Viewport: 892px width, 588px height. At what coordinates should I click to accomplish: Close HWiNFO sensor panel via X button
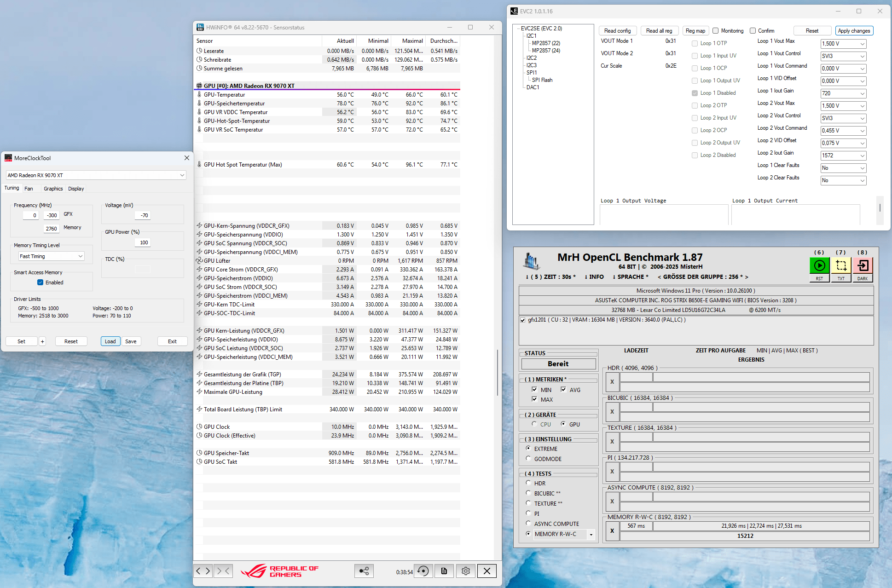coord(487,571)
